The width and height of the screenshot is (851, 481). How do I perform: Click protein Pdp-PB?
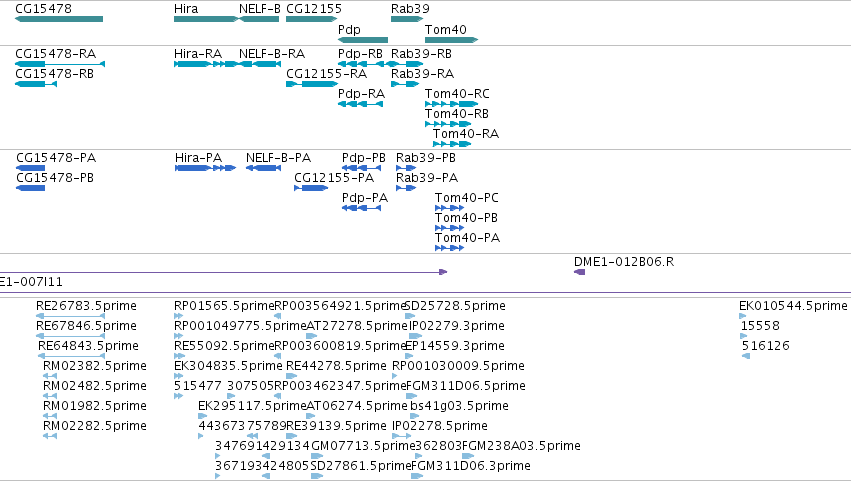[x=364, y=158]
